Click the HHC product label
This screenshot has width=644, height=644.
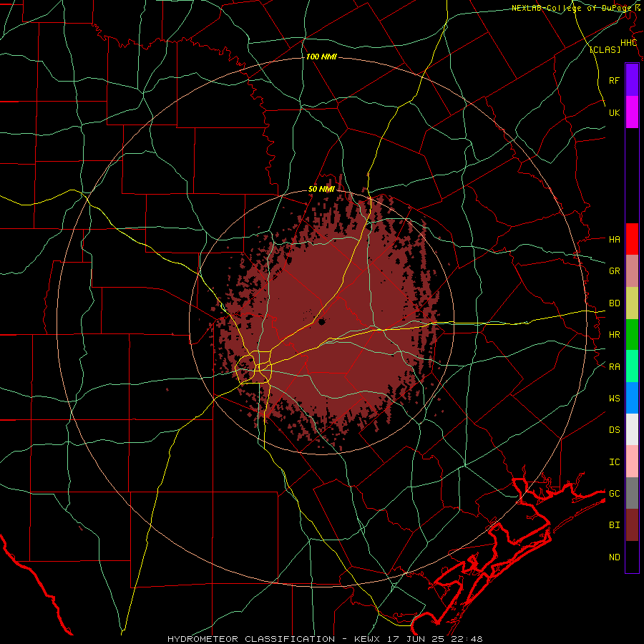tap(628, 43)
